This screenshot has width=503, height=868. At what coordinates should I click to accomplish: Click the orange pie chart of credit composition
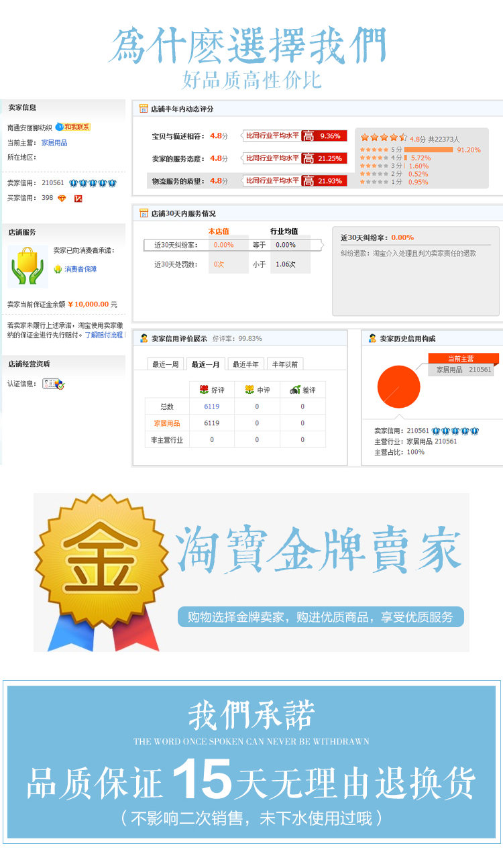click(398, 387)
